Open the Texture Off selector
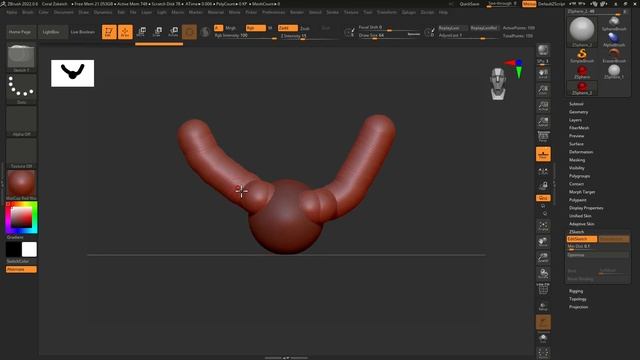Image resolution: width=640 pixels, height=360 pixels. (21, 153)
